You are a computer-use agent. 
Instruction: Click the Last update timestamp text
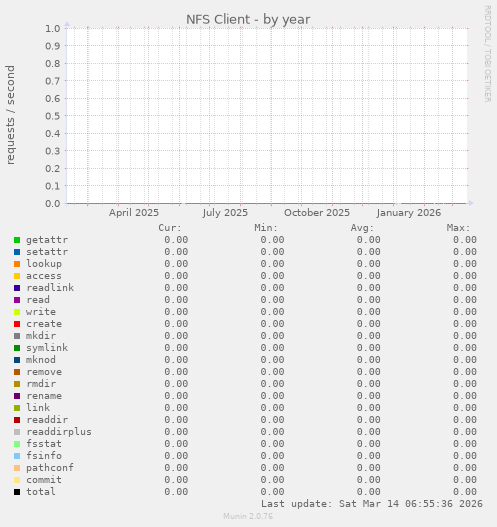[372, 504]
